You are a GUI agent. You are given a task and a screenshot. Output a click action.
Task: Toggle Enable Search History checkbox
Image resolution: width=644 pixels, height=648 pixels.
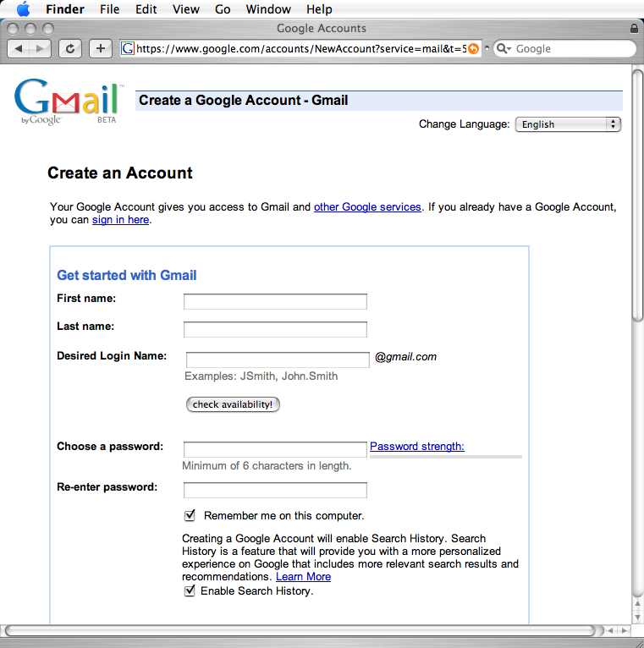click(190, 590)
